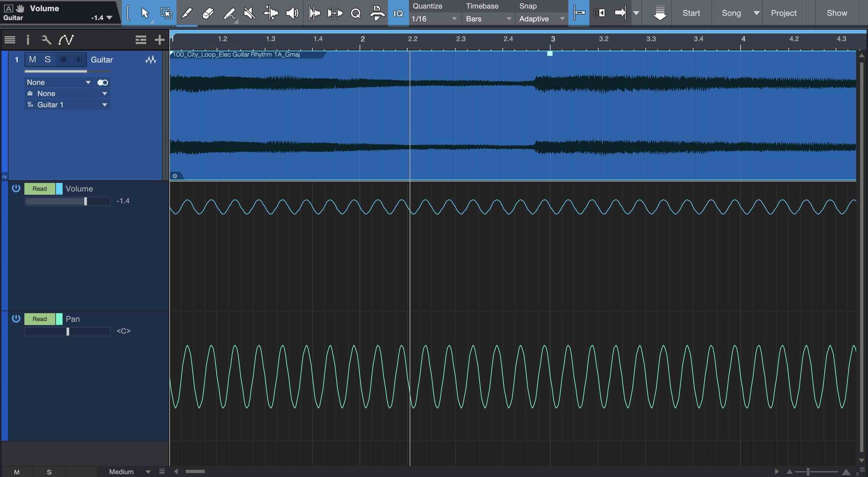This screenshot has width=868, height=477.
Task: Switch to the Project page
Action: [x=783, y=13]
